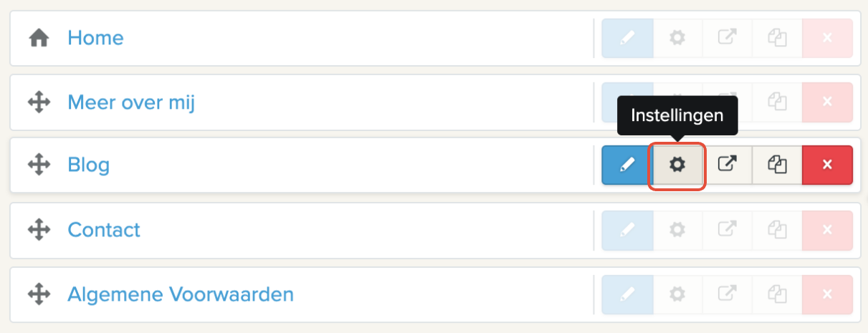Edit the Home page with pencil icon
The height and width of the screenshot is (333, 868).
(x=627, y=38)
